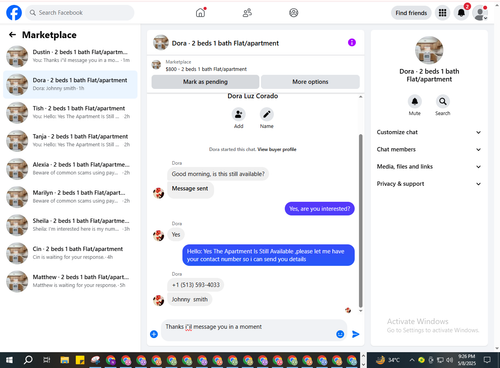Open Tanja's apartment conversation

click(x=70, y=140)
